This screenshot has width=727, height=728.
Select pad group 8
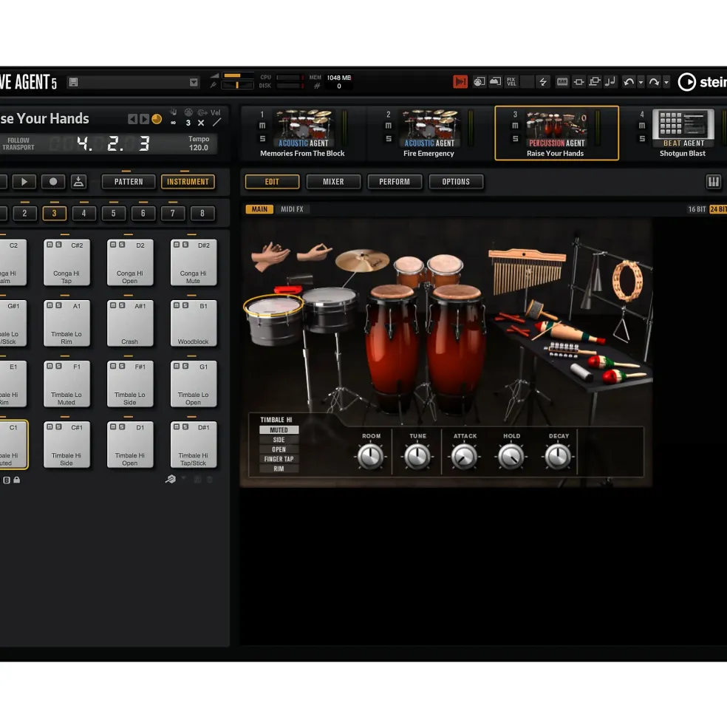202,213
